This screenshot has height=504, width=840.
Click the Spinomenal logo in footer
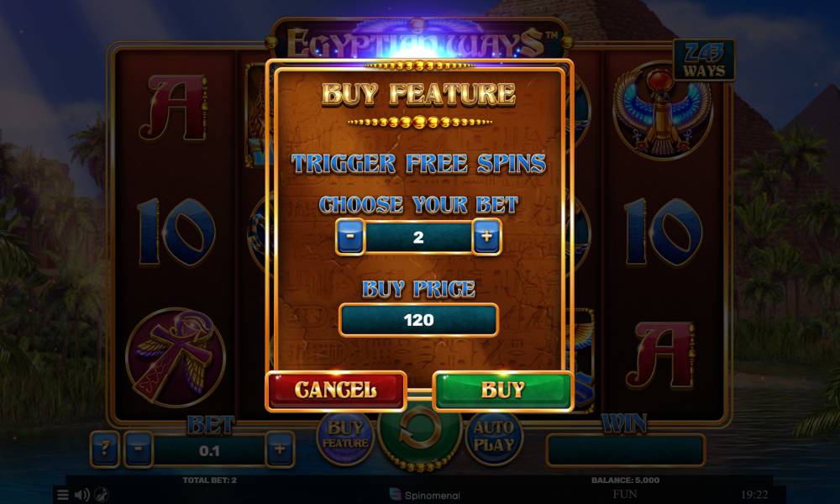(x=424, y=495)
